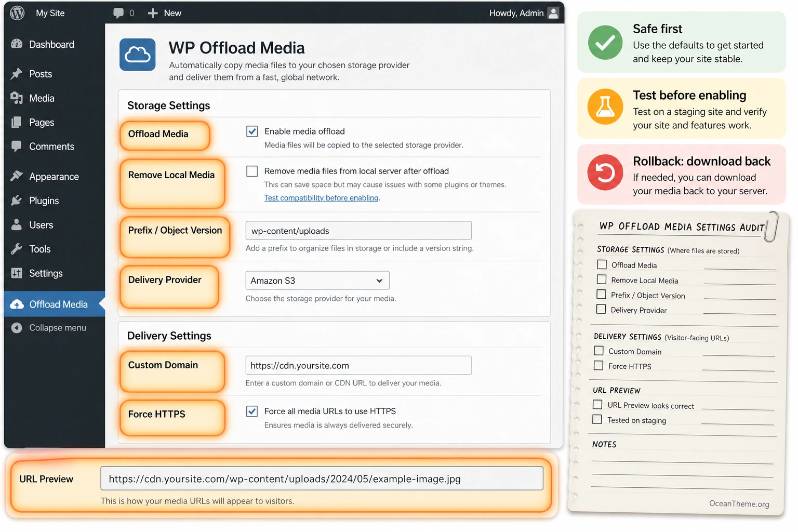Click the Appearance paintbrush icon

pyautogui.click(x=17, y=176)
